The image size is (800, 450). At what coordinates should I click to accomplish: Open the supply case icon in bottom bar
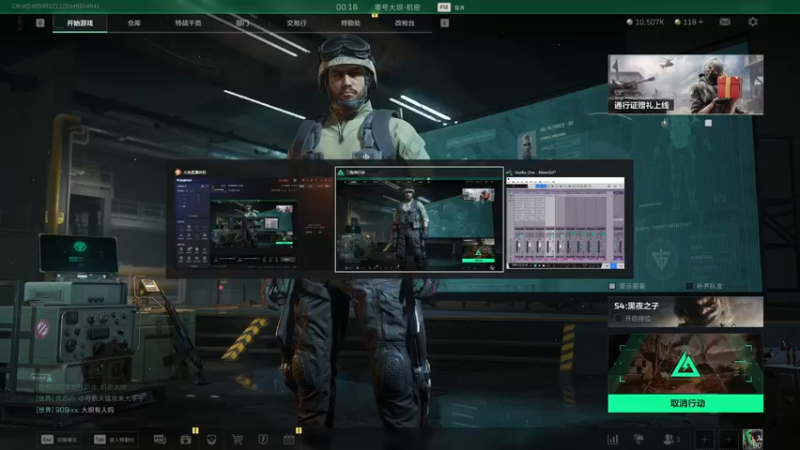[186, 439]
